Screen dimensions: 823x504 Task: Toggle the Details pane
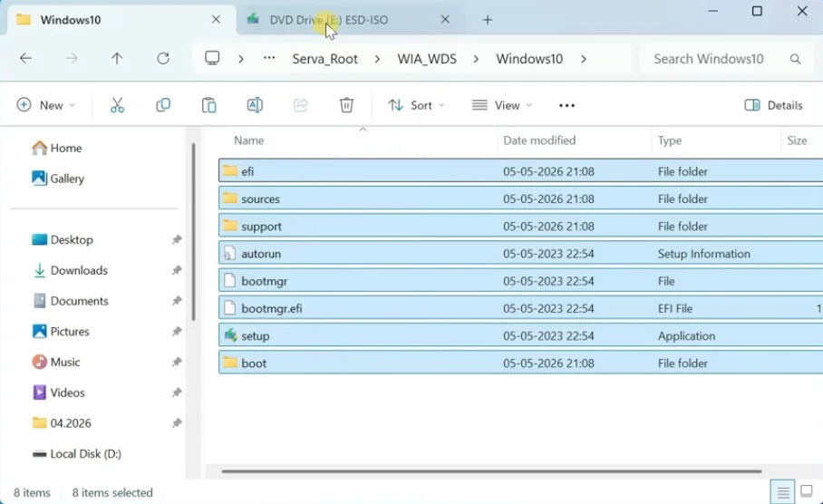tap(774, 105)
